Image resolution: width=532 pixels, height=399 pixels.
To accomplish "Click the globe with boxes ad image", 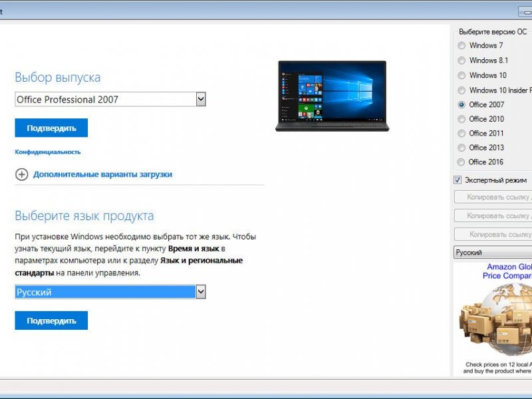I will (x=495, y=321).
